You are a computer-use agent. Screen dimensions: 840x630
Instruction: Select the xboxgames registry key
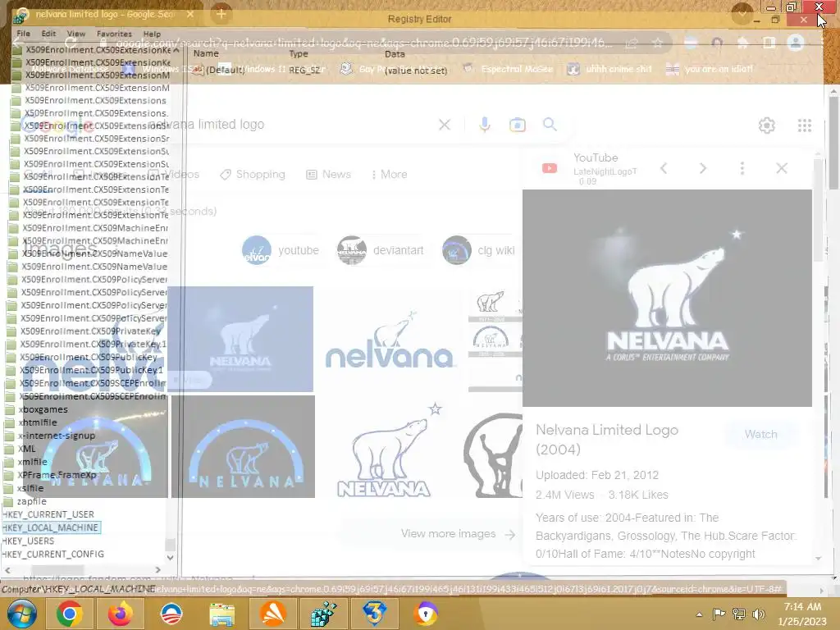click(43, 409)
